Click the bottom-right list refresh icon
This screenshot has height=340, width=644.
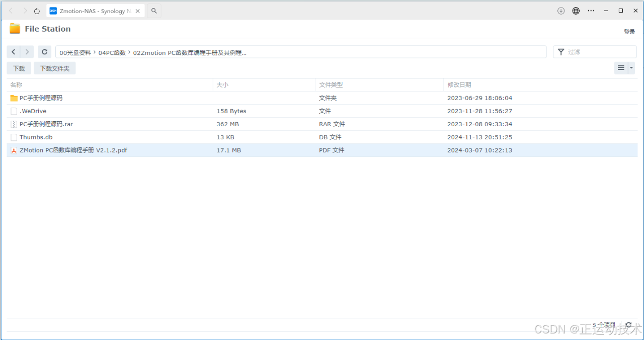tap(628, 325)
